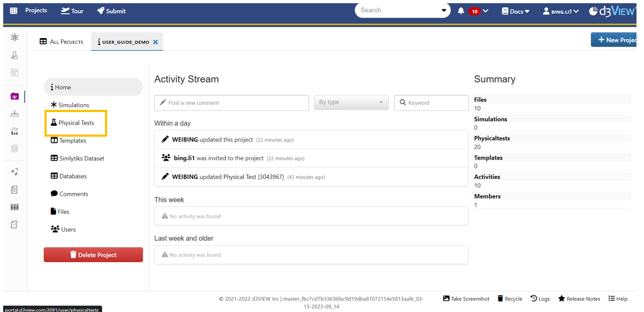Open Physical Tests in project menu
The height and width of the screenshot is (312, 644).
[x=72, y=123]
